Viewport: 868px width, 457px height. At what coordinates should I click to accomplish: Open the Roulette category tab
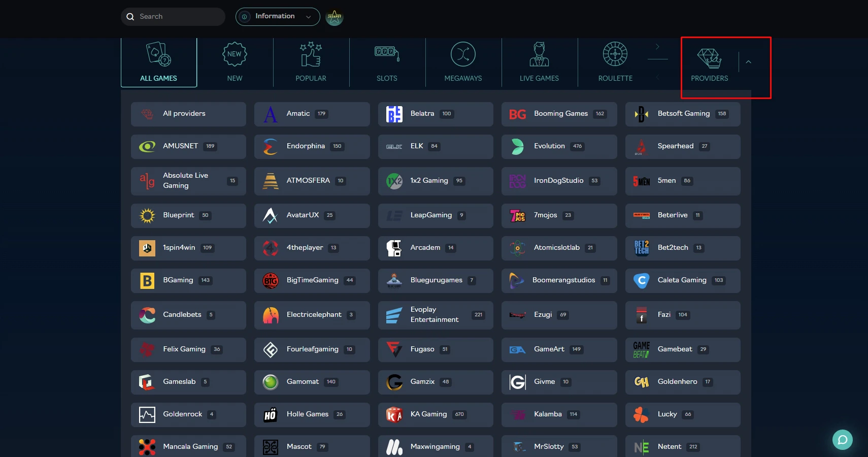616,62
